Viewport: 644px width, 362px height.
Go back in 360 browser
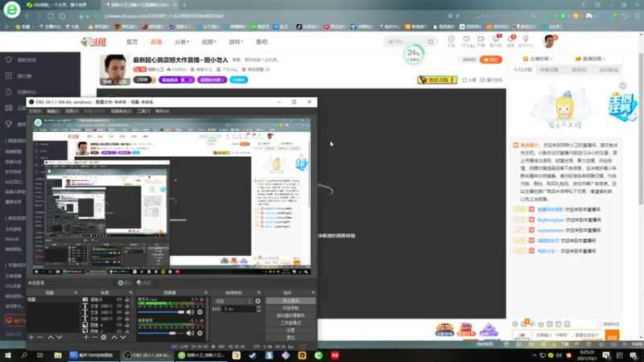pos(27,16)
